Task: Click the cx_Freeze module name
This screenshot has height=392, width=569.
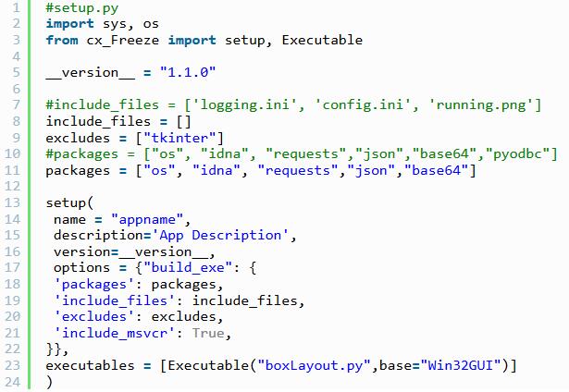Action: coord(123,41)
